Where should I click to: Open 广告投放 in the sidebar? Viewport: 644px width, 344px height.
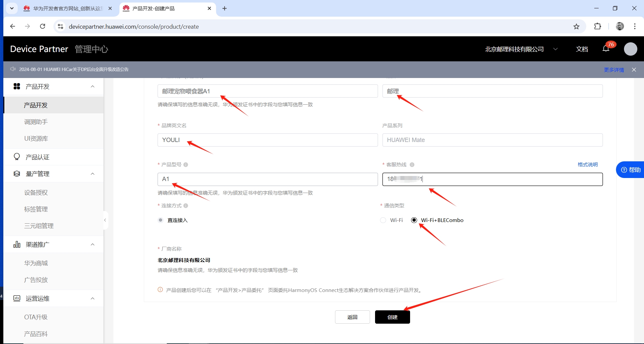pos(36,280)
